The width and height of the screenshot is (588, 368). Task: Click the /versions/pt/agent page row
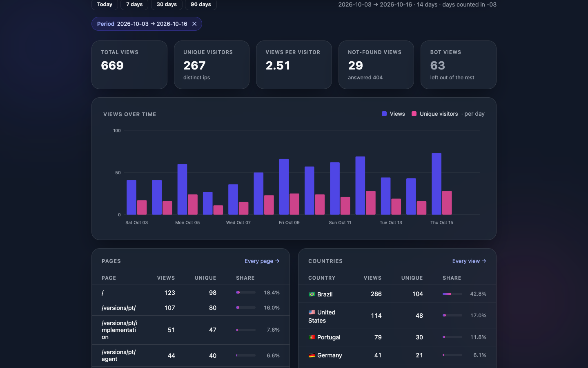tap(191, 356)
